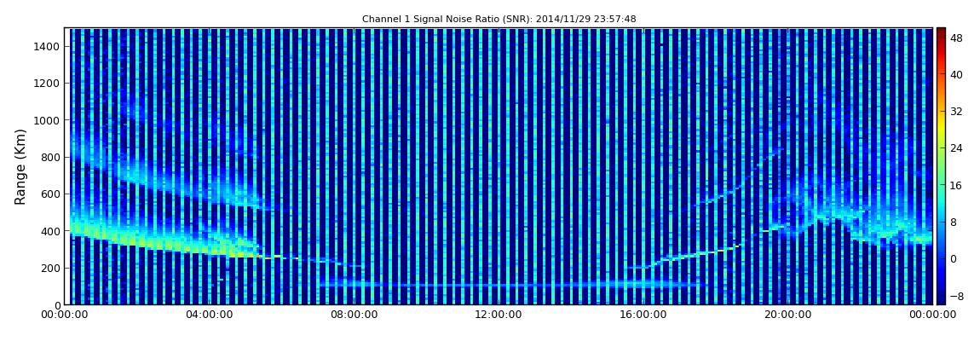Click the plot title showing 2014/11/29 23:57:48
The width and height of the screenshot is (980, 347).
tap(499, 20)
